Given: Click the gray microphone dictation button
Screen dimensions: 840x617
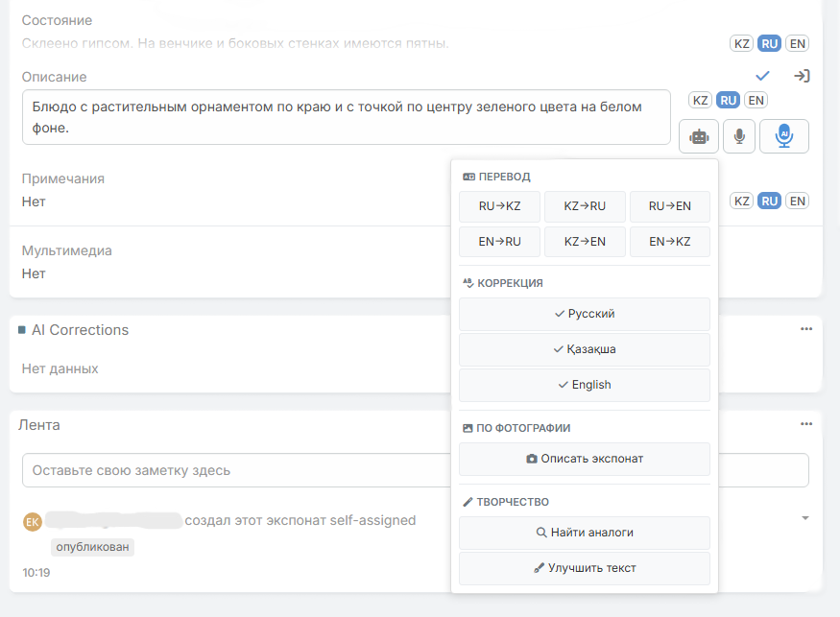Looking at the screenshot, I should point(738,136).
